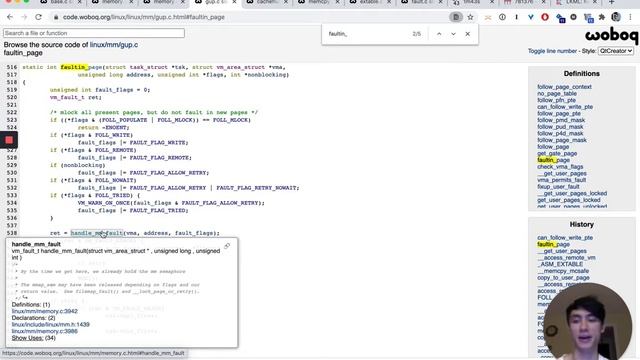Go forward in browser history
Image resolution: width=640 pixels, height=360 pixels.
coord(24,17)
